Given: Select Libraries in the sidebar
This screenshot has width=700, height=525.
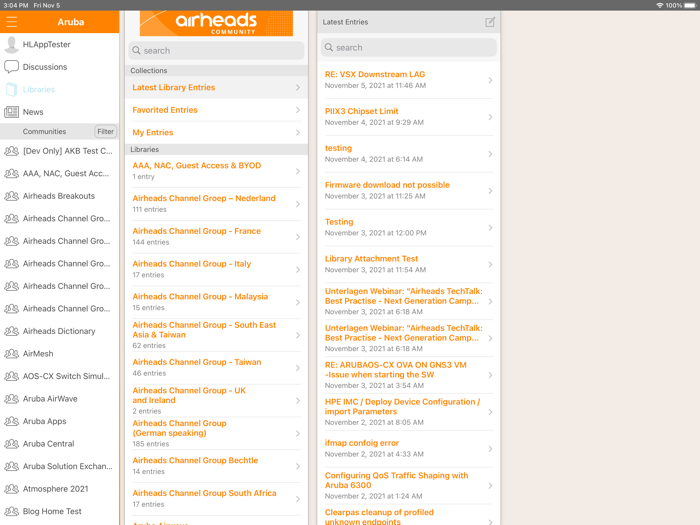Looking at the screenshot, I should click(x=60, y=89).
